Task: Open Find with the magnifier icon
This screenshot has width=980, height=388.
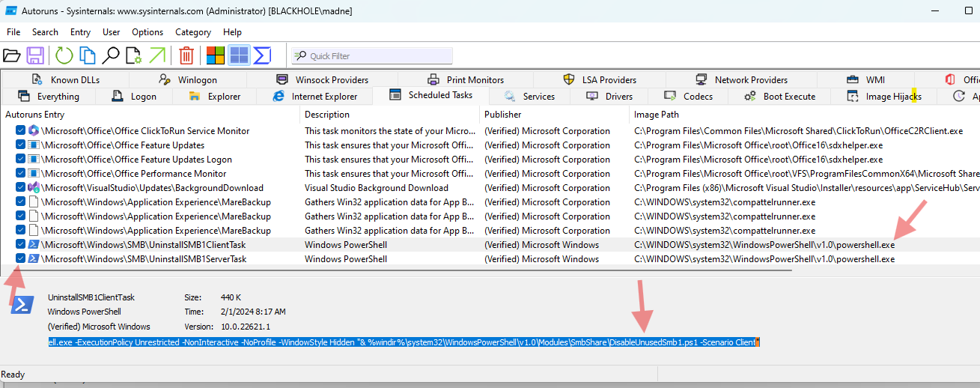Action: point(111,55)
